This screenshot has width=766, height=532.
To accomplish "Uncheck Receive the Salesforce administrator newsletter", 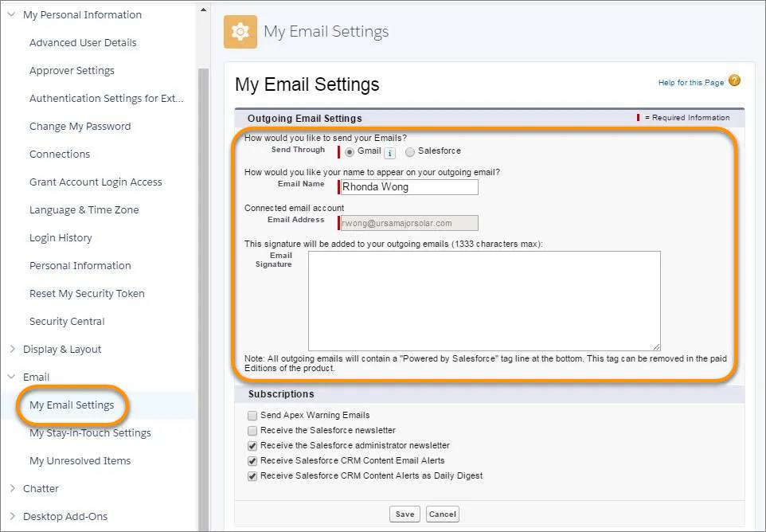I will click(x=252, y=446).
